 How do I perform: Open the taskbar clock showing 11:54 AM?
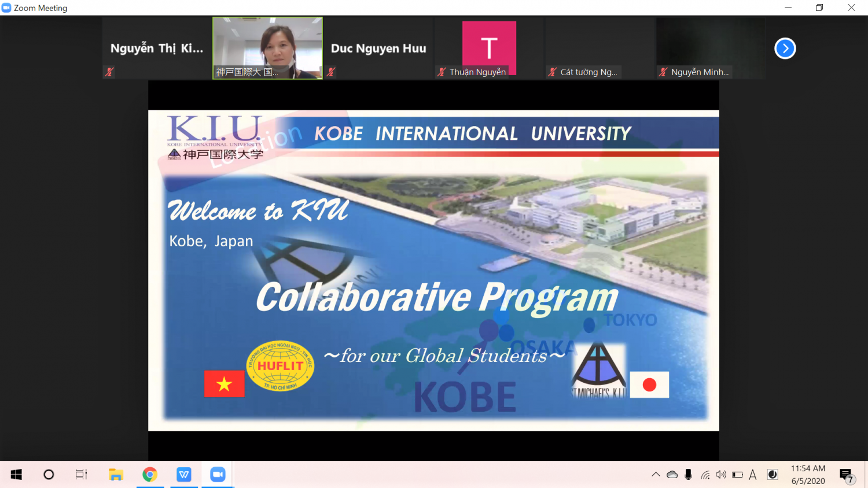click(808, 475)
